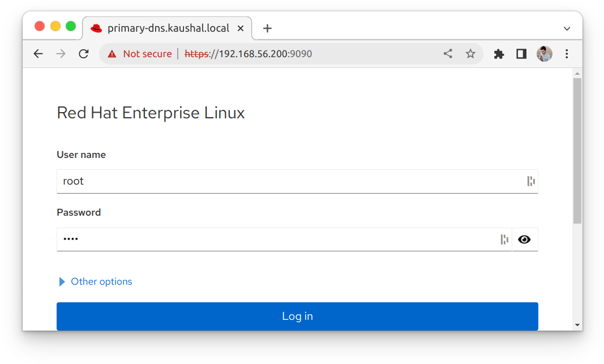Viewport: 604px width, 364px height.
Task: Click the Not secure warning indicator
Action: pyautogui.click(x=148, y=53)
